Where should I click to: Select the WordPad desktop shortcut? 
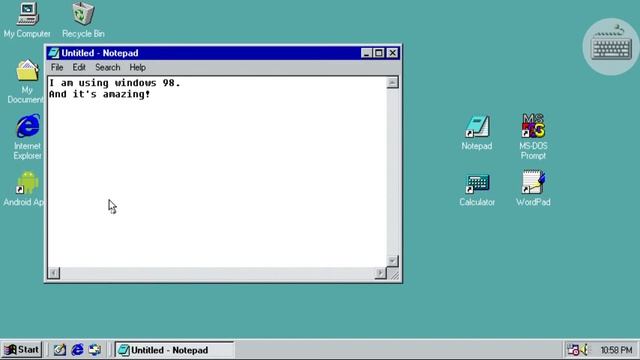tap(533, 188)
